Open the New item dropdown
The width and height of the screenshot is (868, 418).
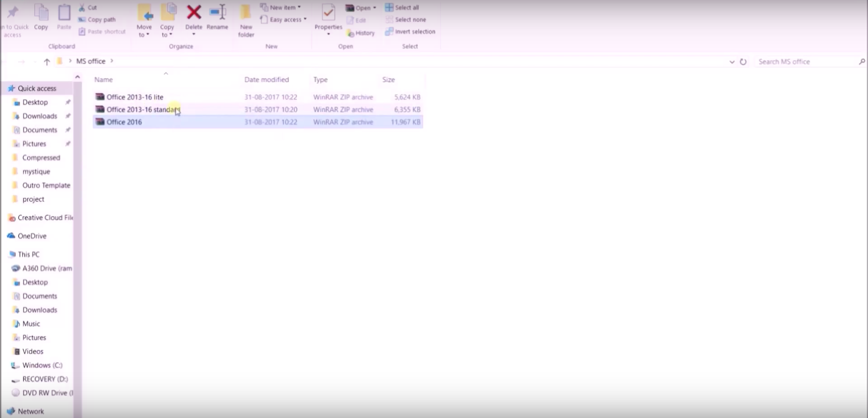coord(280,8)
